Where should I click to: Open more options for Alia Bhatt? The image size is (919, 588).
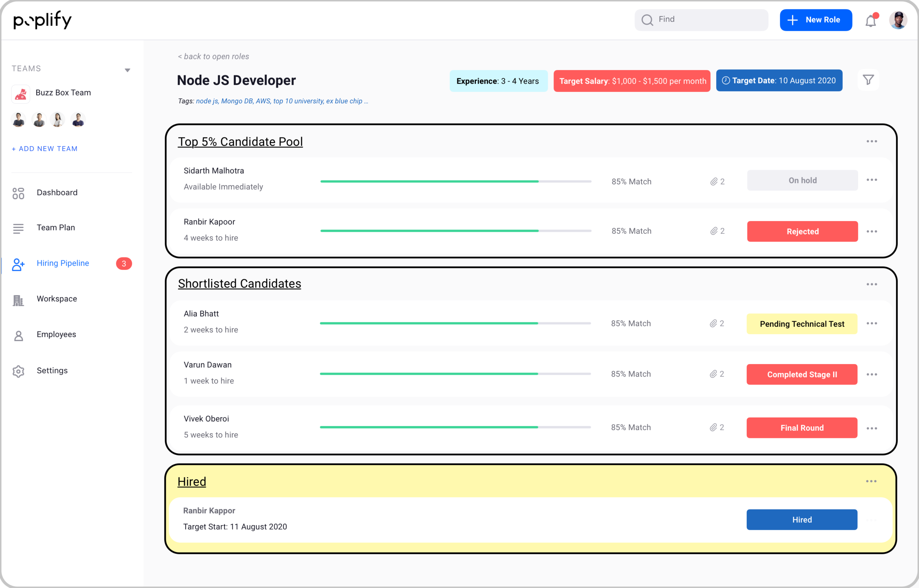871,324
